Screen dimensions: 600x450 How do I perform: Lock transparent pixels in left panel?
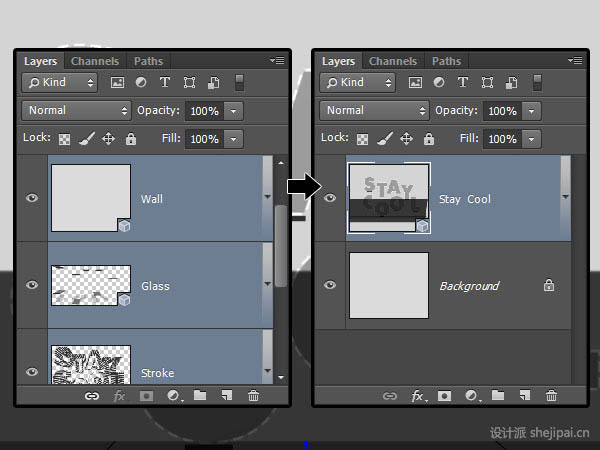[x=64, y=139]
